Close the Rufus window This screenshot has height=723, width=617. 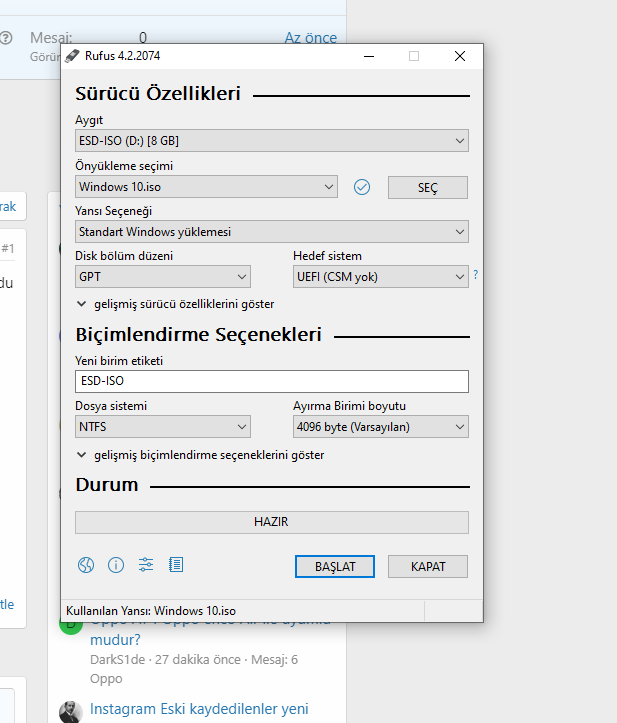pyautogui.click(x=460, y=56)
